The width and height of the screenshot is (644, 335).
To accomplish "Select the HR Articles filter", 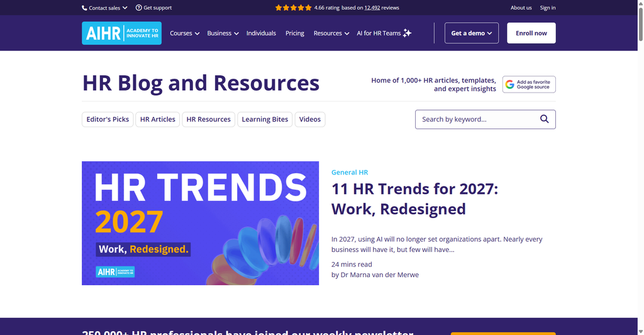I will coord(158,119).
